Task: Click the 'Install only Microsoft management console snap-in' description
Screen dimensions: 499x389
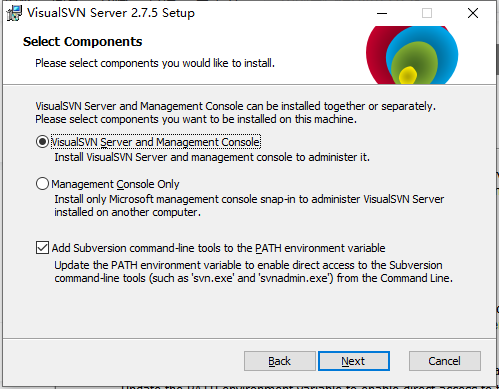Action: 249,205
